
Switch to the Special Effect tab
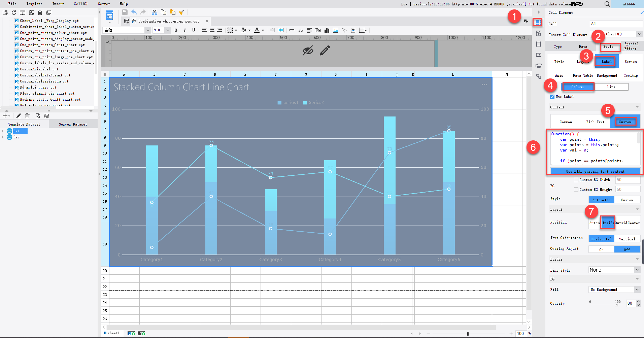tap(631, 47)
